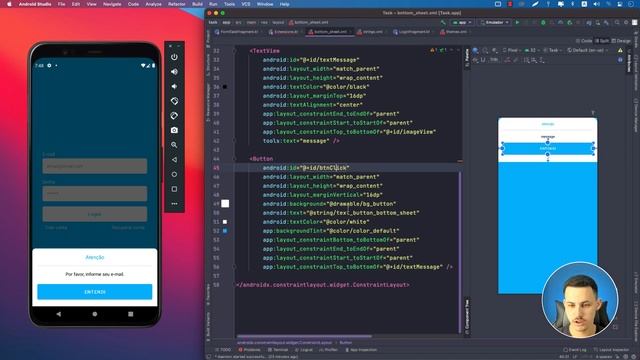The width and height of the screenshot is (640, 360).
Task: Open the Task theme dropdown
Action: pyautogui.click(x=553, y=50)
